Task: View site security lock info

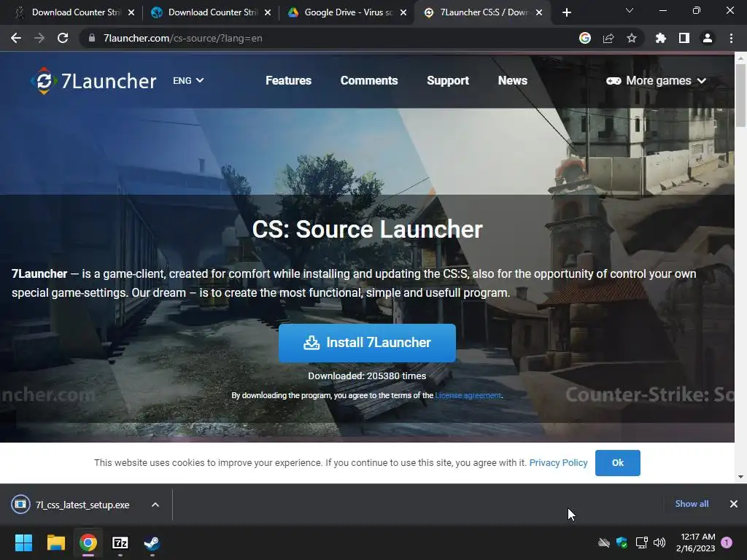Action: (92, 38)
